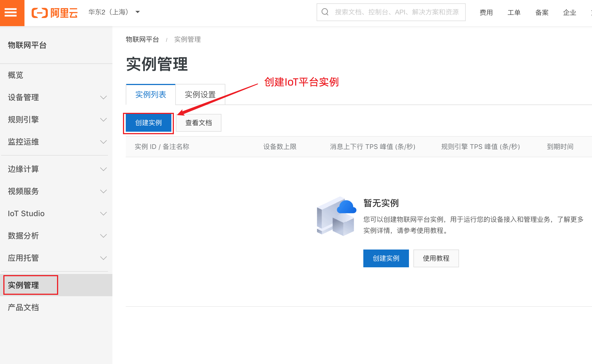Viewport: 592px width, 364px height.
Task: Open 工单 from the top menu
Action: pos(514,12)
